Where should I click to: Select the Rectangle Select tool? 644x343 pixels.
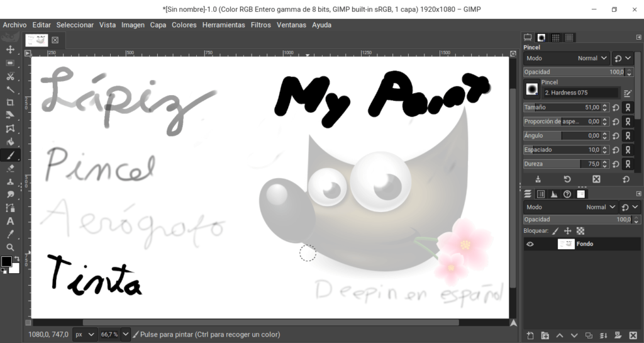pyautogui.click(x=10, y=64)
